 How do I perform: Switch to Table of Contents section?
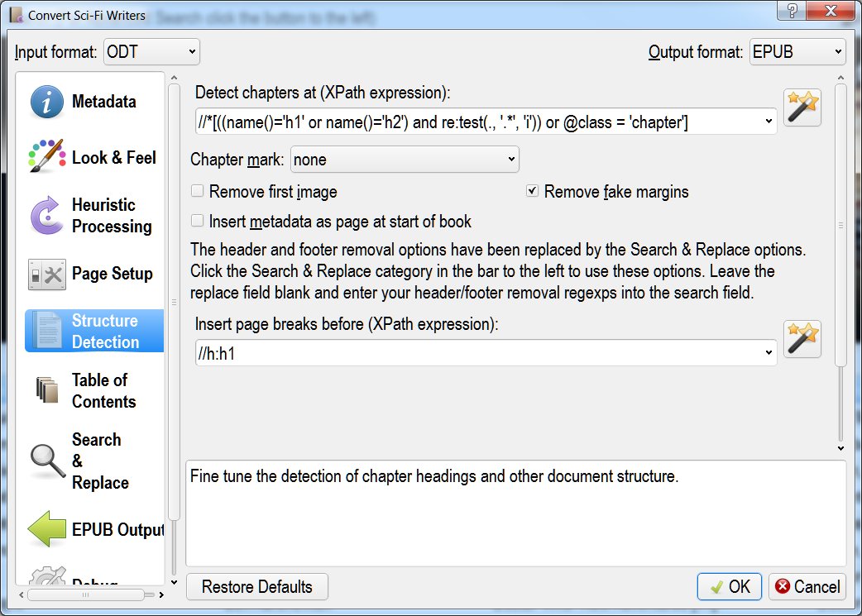click(x=104, y=391)
